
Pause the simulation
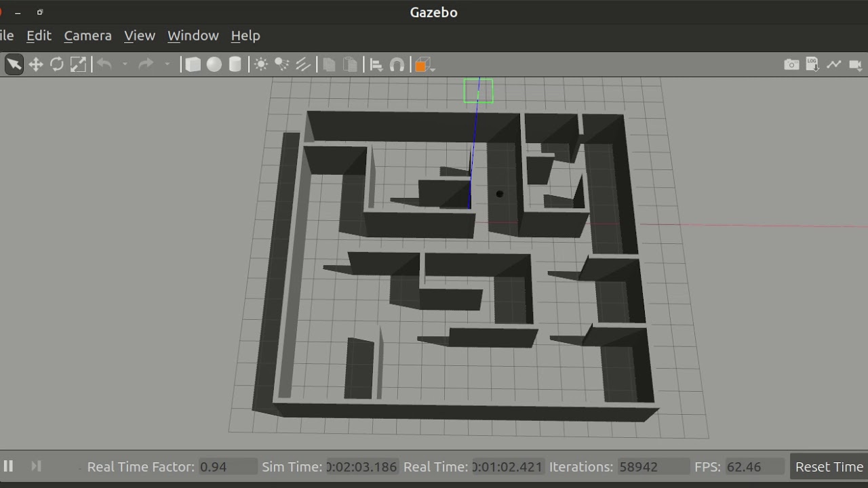(9, 466)
